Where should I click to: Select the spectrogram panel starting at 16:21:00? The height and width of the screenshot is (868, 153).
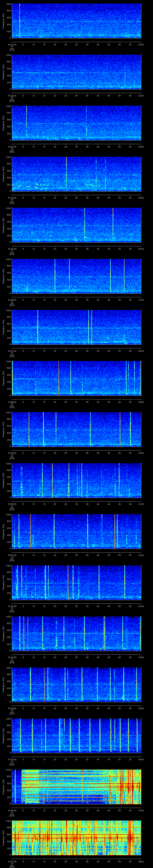[77, 21]
